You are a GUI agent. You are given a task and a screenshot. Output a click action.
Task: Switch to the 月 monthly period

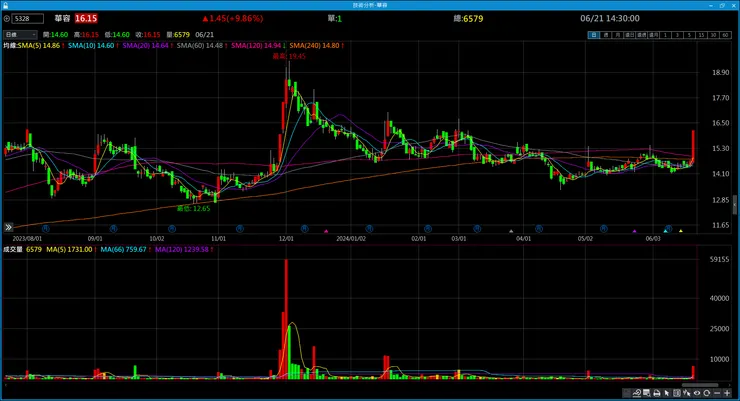pos(617,35)
